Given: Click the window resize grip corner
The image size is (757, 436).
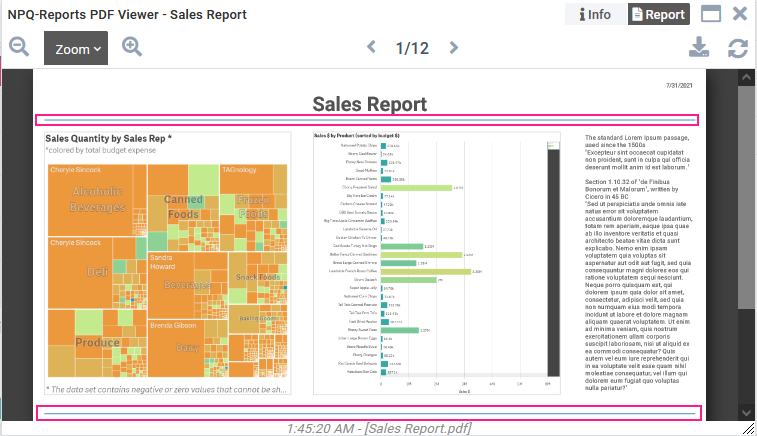Looking at the screenshot, I should point(749,428).
